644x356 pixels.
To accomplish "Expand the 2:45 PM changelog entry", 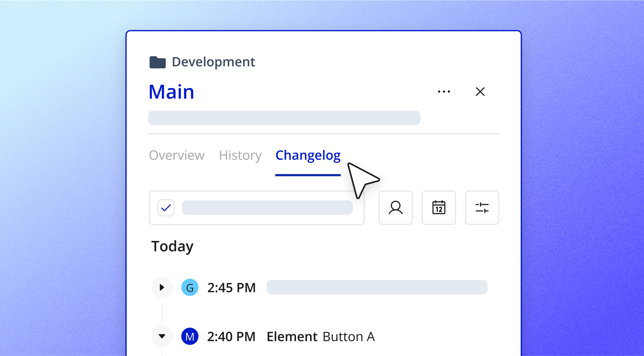I will (162, 287).
